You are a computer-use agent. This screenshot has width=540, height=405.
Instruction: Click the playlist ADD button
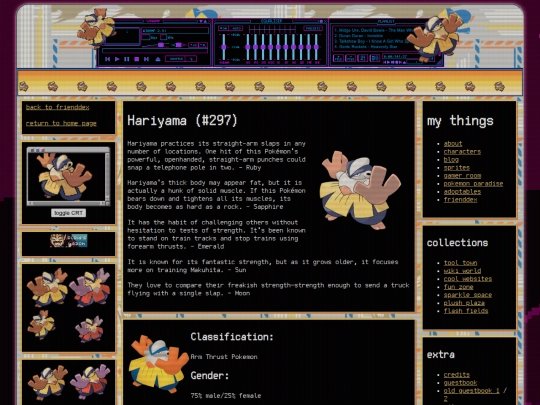coord(338,58)
